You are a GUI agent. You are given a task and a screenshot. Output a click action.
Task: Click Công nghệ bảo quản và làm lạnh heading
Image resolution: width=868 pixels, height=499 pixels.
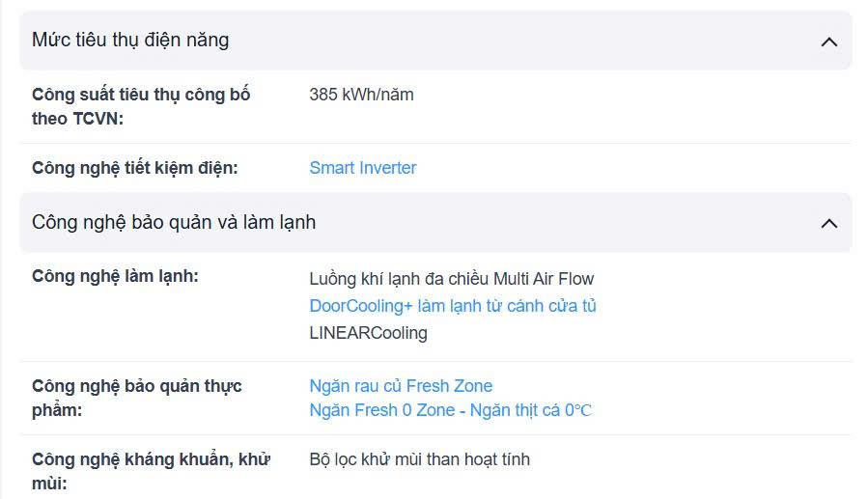pyautogui.click(x=174, y=222)
